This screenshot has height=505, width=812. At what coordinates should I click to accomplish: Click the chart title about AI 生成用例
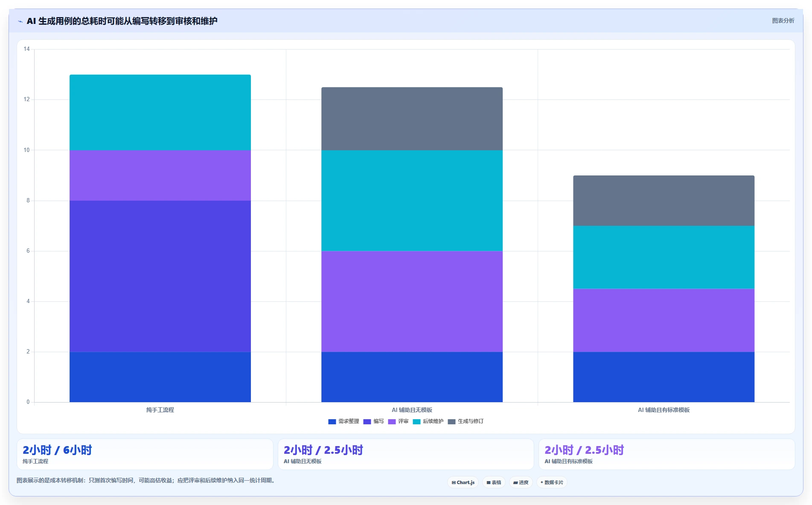point(122,21)
